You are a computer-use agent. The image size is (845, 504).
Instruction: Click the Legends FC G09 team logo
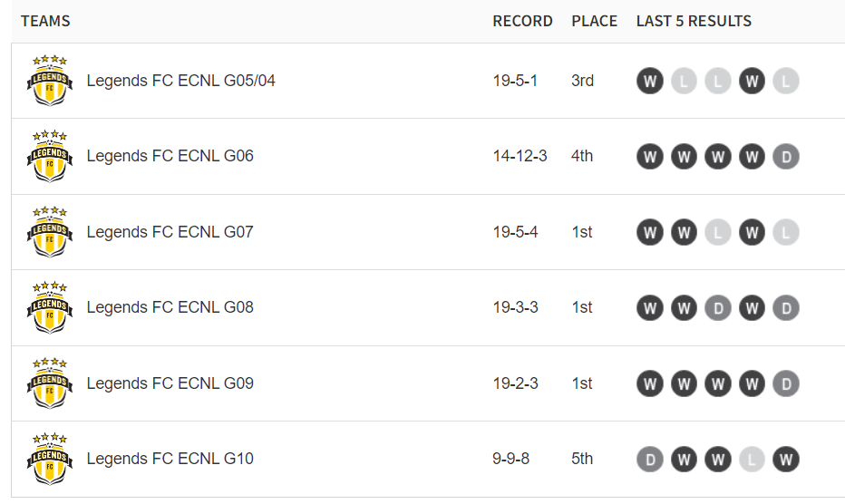click(49, 383)
